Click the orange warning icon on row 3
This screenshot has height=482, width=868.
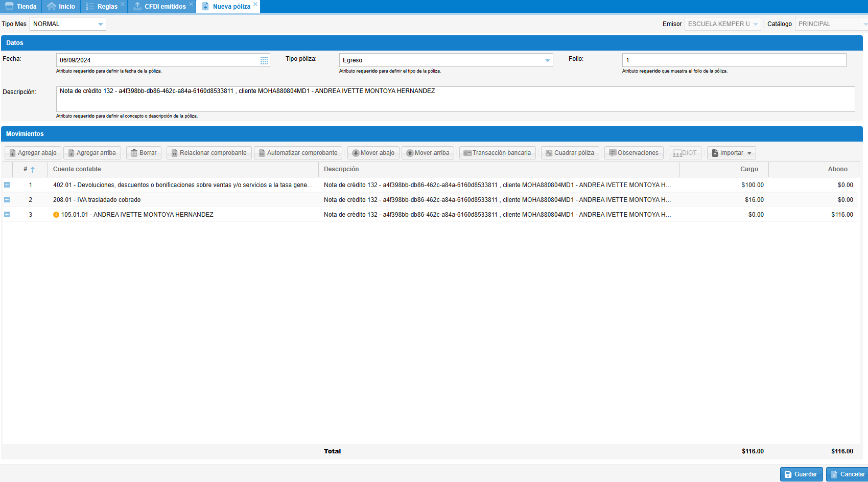pos(56,215)
